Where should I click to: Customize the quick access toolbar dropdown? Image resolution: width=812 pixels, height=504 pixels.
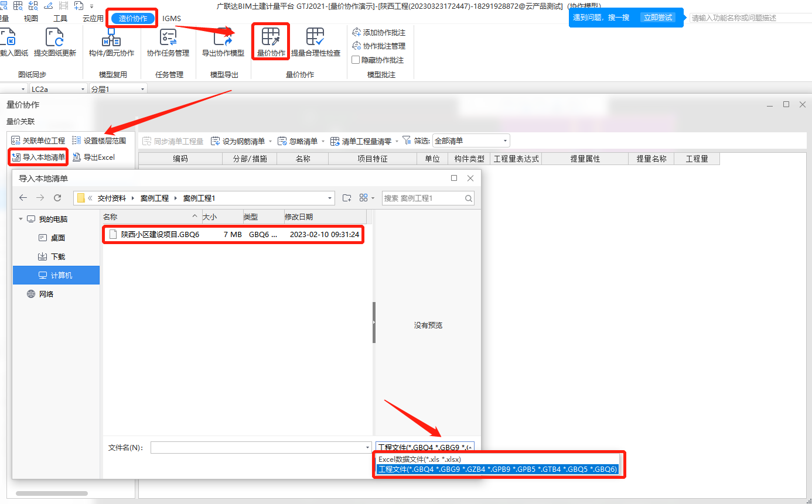[x=92, y=6]
